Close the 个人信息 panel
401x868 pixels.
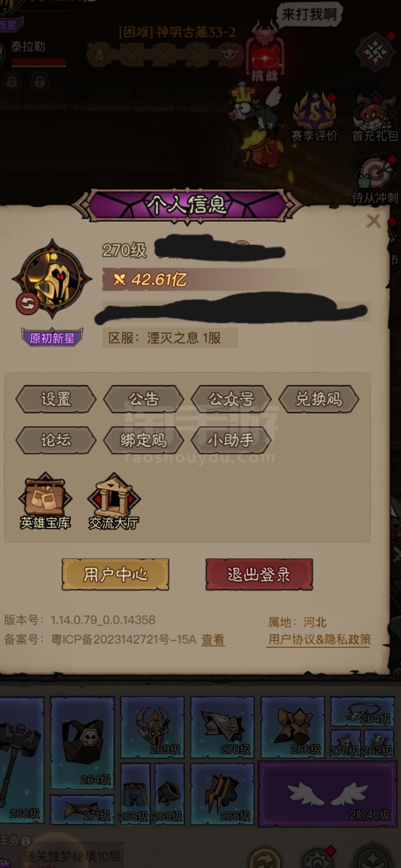click(373, 221)
